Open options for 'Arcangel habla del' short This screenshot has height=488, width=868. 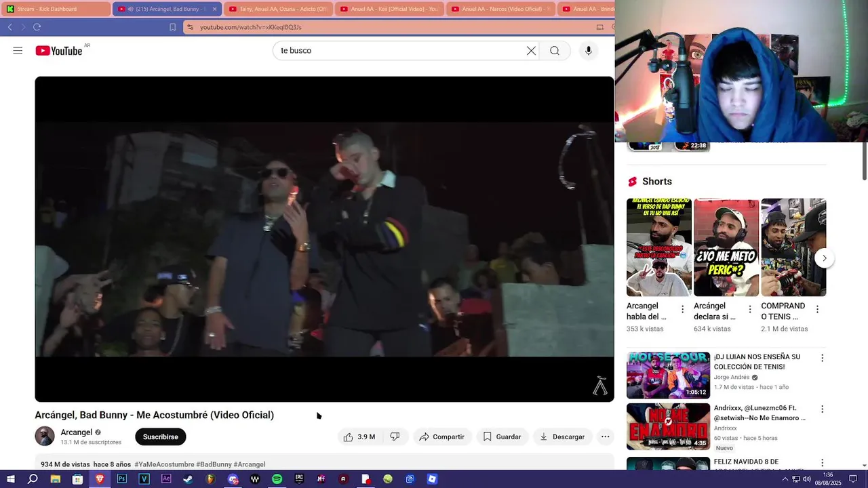tap(683, 309)
